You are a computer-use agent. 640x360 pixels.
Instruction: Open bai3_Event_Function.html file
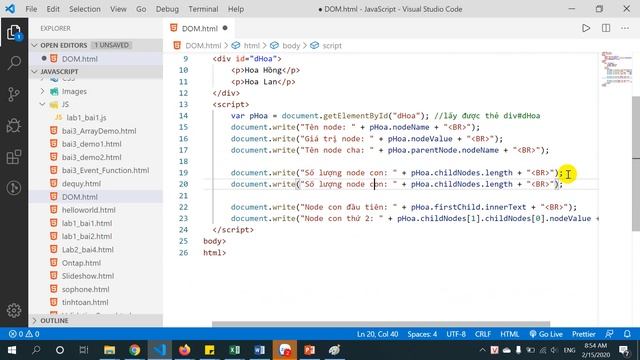105,170
